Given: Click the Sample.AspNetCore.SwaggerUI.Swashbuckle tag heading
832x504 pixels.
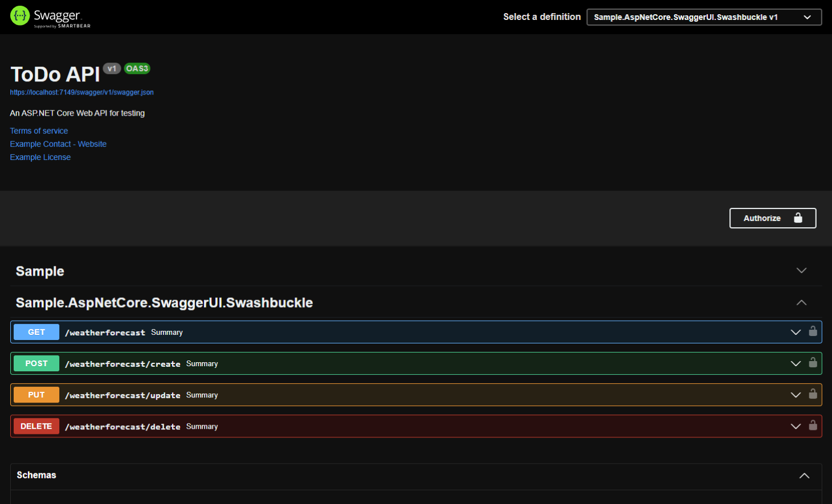Looking at the screenshot, I should (164, 302).
